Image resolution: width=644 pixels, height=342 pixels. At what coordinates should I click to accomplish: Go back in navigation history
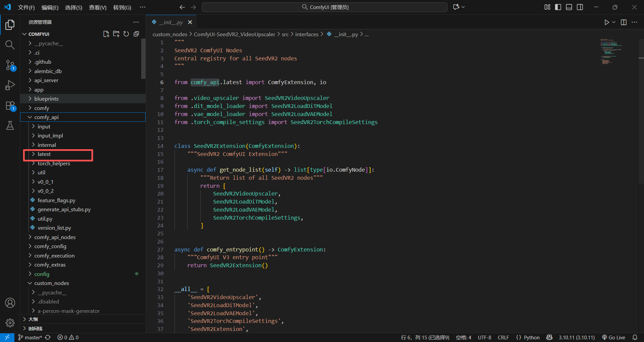(182, 7)
